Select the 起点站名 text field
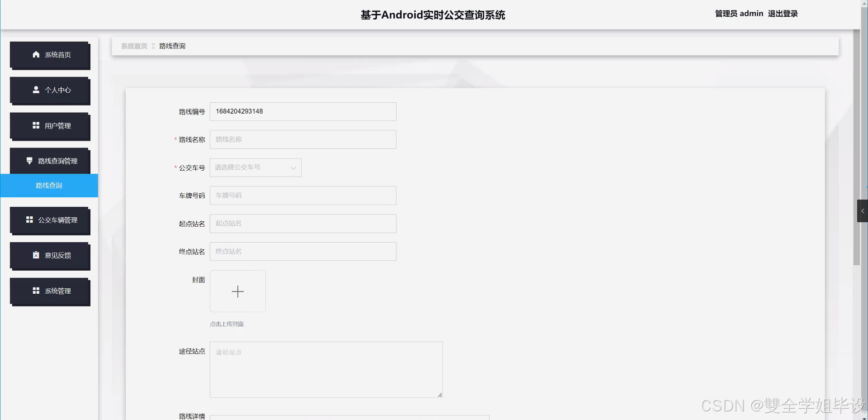Viewport: 868px width, 420px height. pos(302,224)
